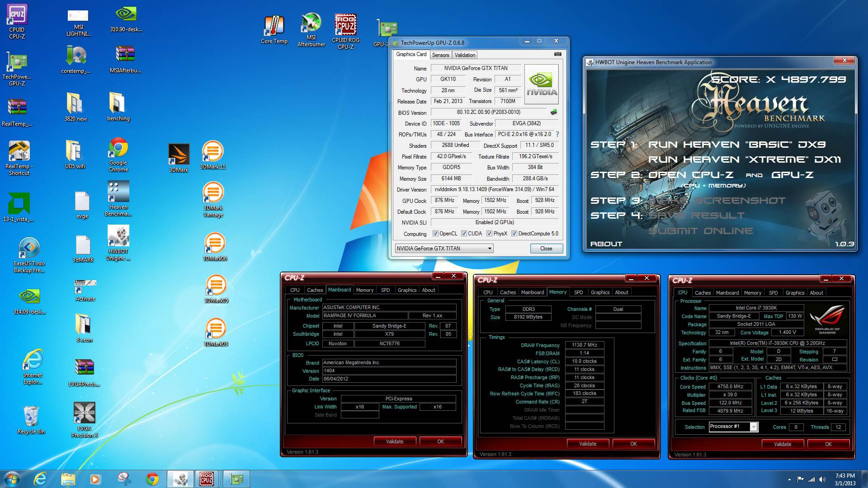Open Processor #1 selection dropdown
Image resolution: width=868 pixels, height=488 pixels.
point(733,427)
